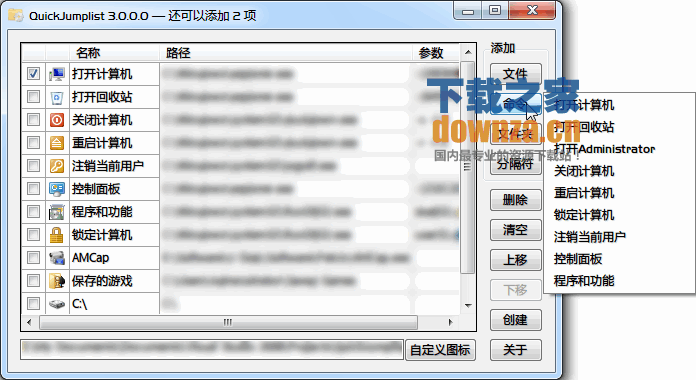Check the 锁定计算机 checkbox
This screenshot has height=380, width=696.
[x=33, y=234]
